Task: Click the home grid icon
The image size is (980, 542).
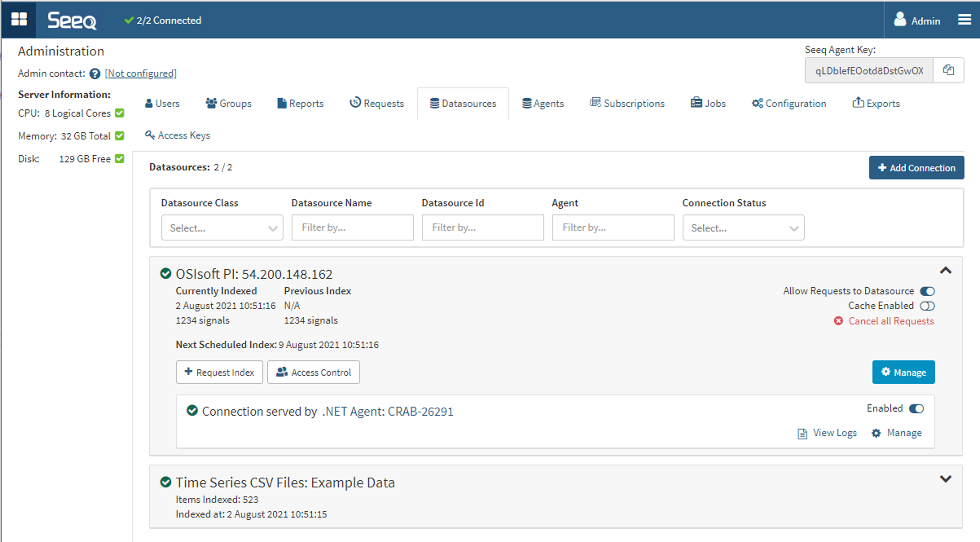Action: click(x=19, y=19)
